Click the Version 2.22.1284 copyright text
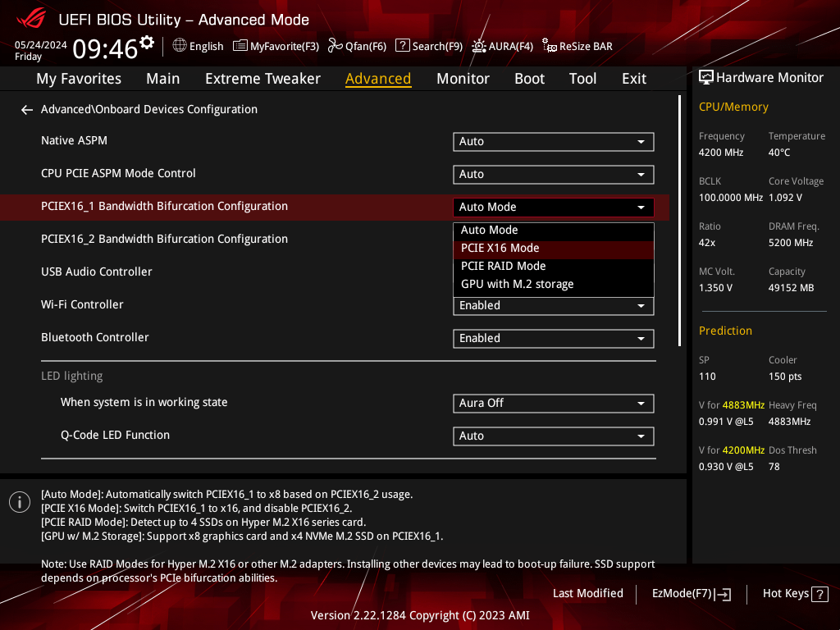This screenshot has height=630, width=840. click(x=420, y=615)
